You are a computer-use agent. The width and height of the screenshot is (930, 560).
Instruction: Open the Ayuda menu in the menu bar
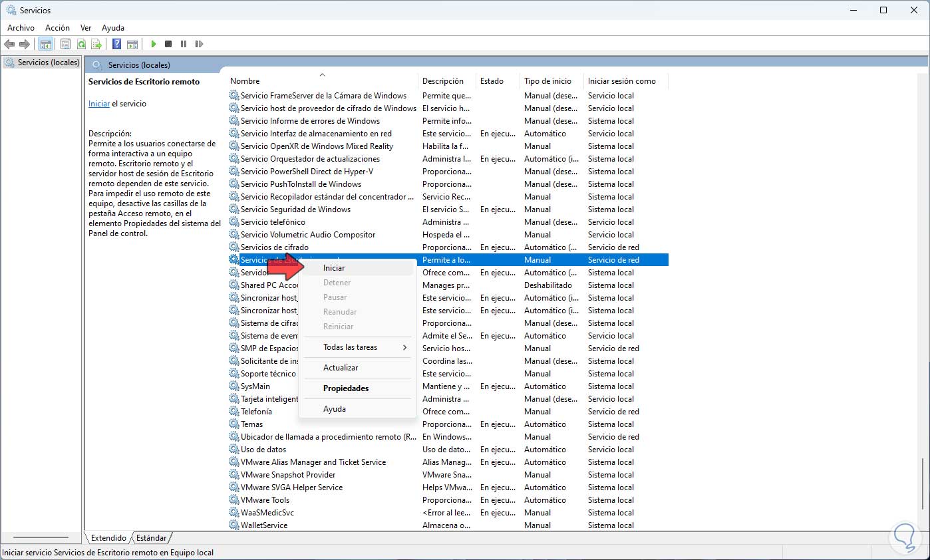coord(113,28)
